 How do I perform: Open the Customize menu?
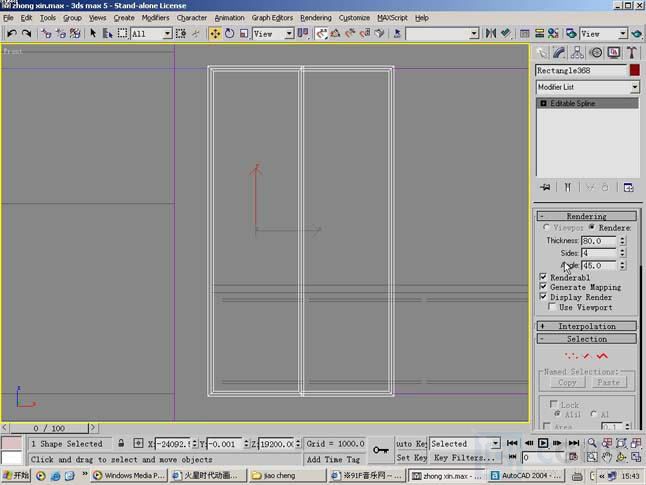(354, 18)
